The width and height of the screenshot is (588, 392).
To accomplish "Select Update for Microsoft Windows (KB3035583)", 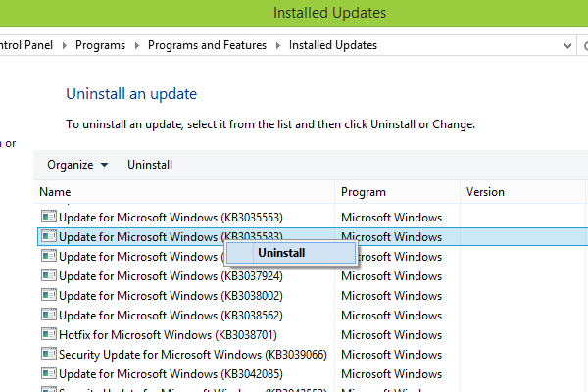I will (x=171, y=237).
